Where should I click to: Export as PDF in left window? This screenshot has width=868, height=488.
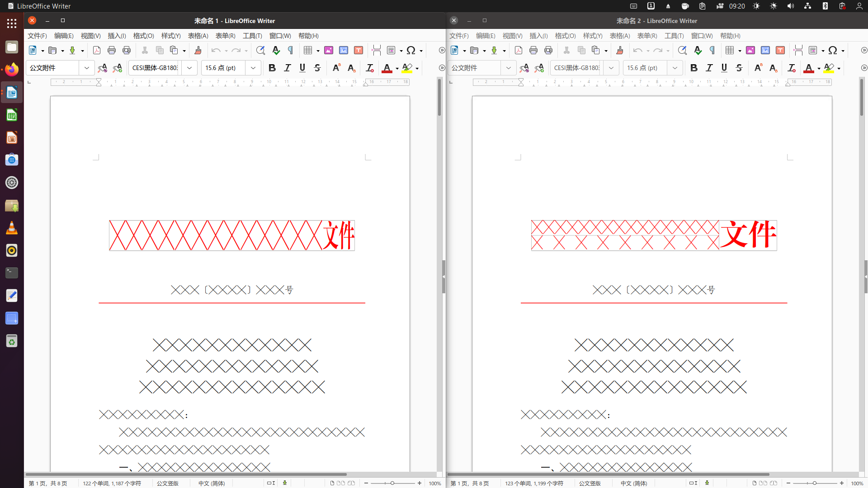(97, 50)
